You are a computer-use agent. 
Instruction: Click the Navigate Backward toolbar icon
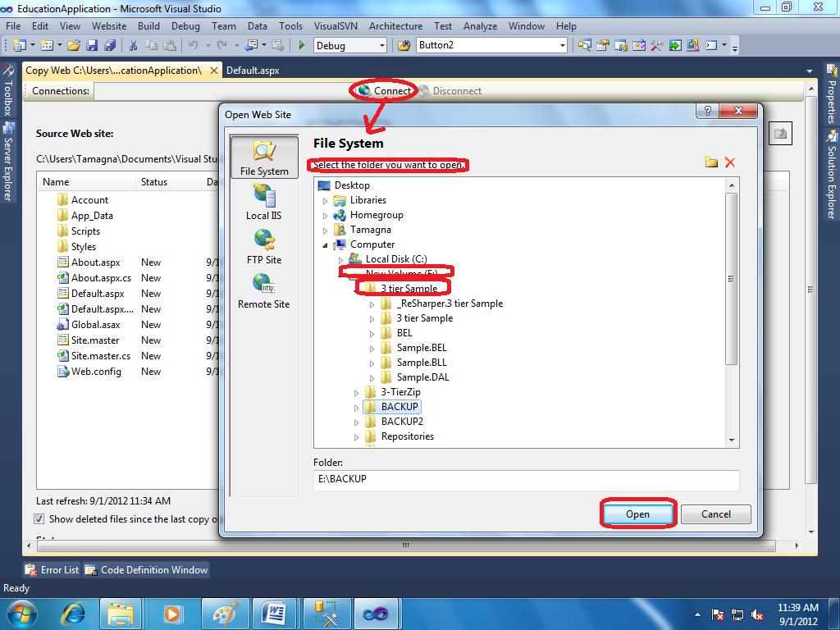tap(251, 46)
